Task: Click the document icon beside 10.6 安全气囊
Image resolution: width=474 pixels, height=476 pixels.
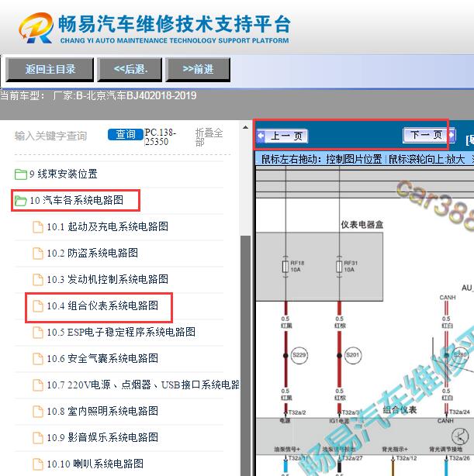Action: [38, 359]
